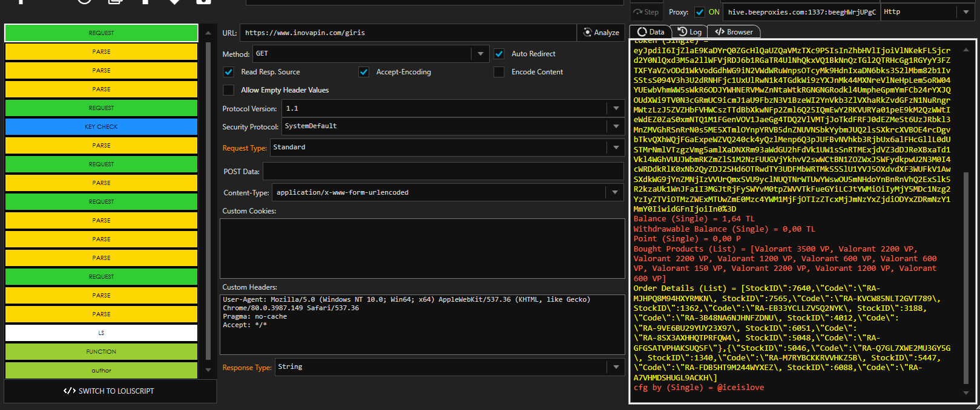Click into the POST Data field
The image size is (980, 410).
(442, 171)
